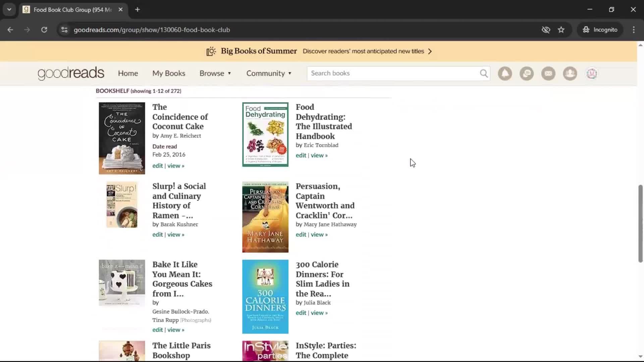Open the InStyle Parties cover thumbnail

click(x=265, y=351)
